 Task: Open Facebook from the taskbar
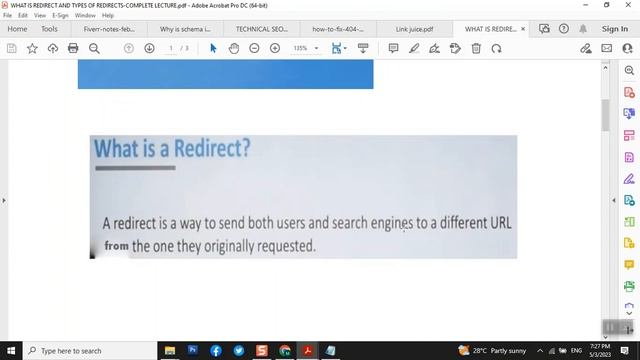(x=216, y=351)
